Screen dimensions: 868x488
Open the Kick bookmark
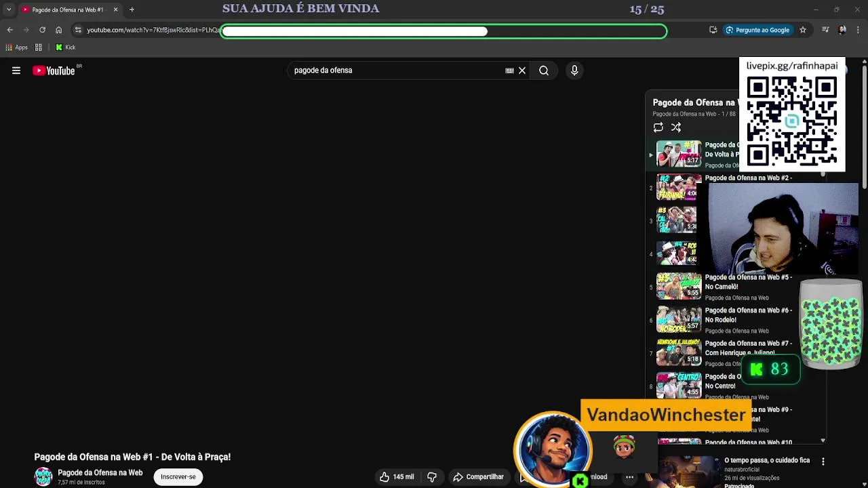tap(66, 47)
